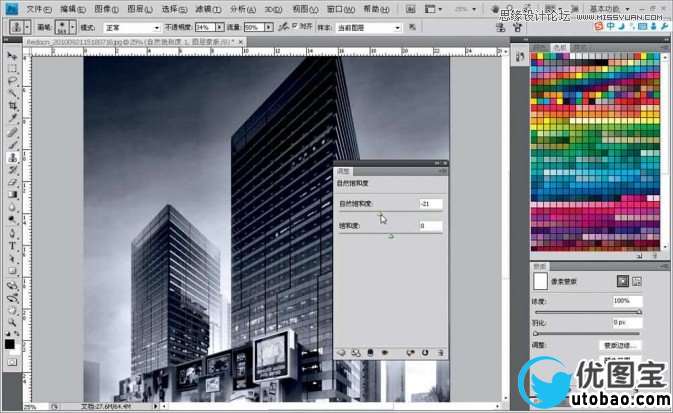Open the status bar info arrow menu

tap(156, 406)
